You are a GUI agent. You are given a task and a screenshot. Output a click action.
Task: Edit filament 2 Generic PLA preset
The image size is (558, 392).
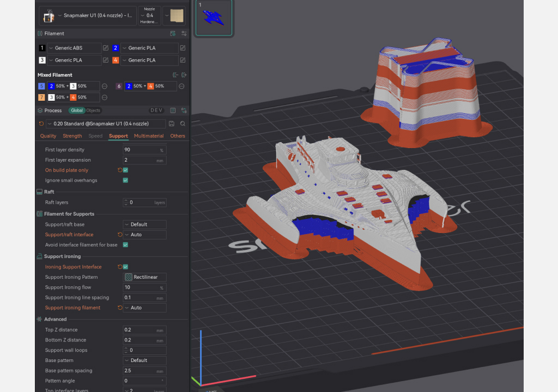tap(183, 48)
